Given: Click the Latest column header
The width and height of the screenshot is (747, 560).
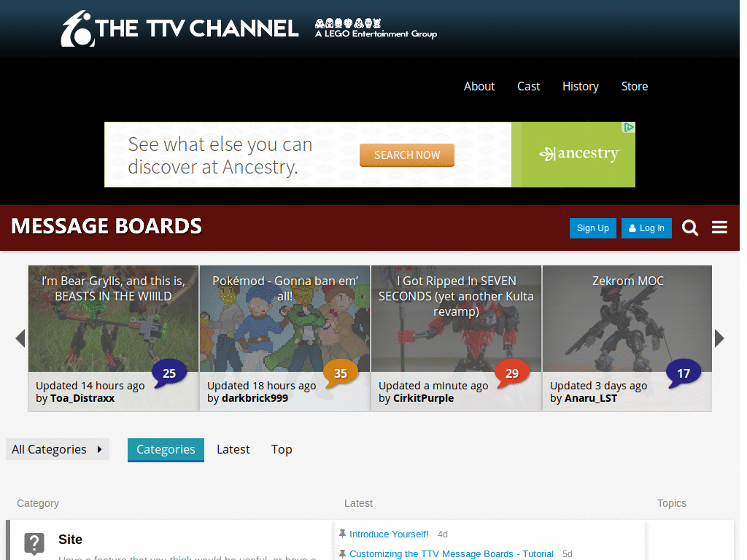Looking at the screenshot, I should [358, 503].
